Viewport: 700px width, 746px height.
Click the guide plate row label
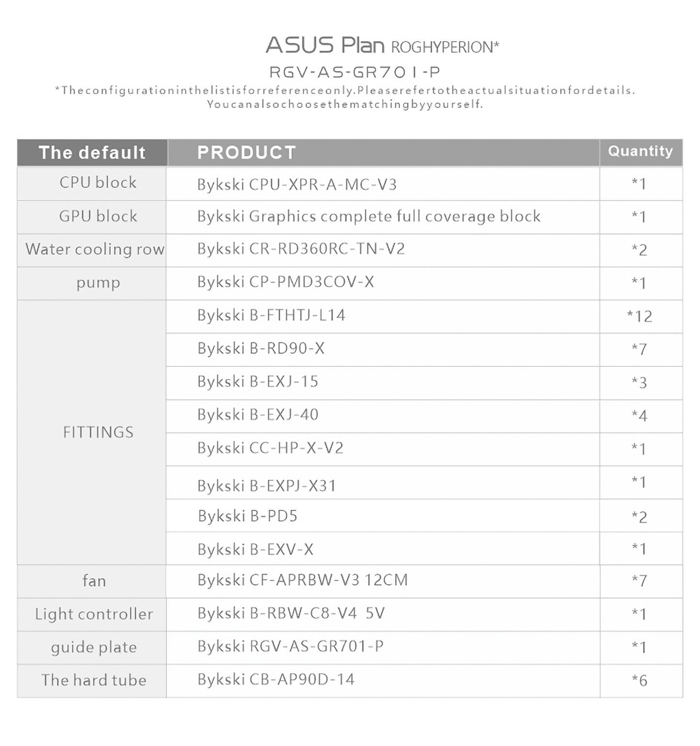(93, 647)
